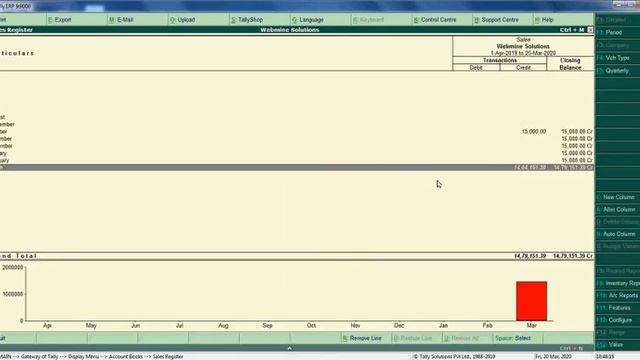Click Alter Column button
The image size is (640, 360).
[618, 209]
